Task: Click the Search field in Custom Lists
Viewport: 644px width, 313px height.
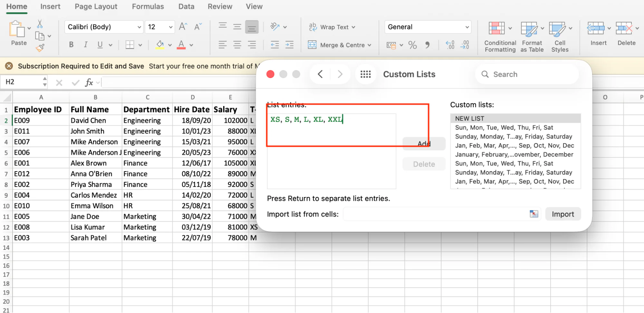Action: point(527,74)
